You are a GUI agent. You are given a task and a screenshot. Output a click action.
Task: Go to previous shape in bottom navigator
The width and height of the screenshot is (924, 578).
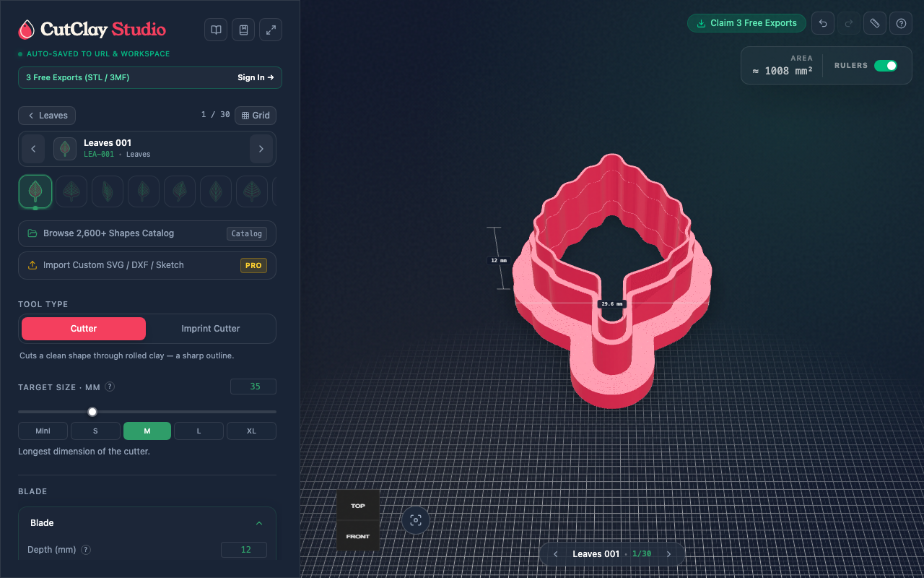click(x=556, y=554)
